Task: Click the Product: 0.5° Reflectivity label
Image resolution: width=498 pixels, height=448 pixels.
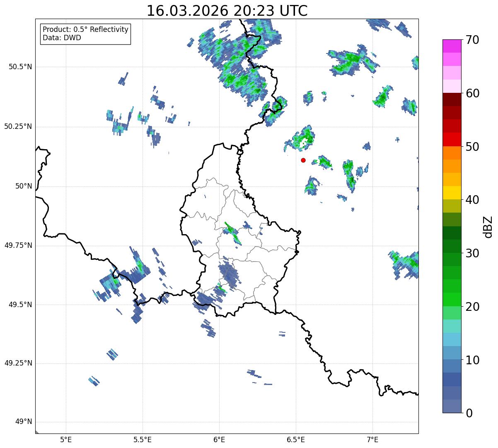Action: (85, 29)
